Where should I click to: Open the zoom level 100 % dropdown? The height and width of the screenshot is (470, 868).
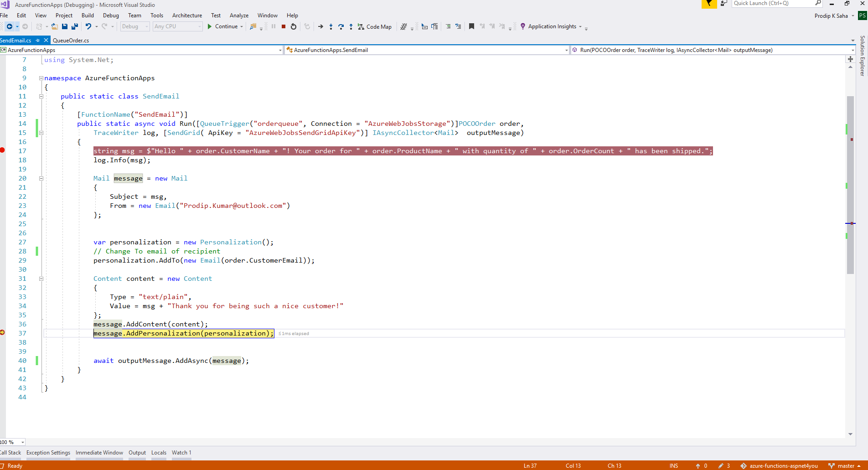[x=12, y=442]
